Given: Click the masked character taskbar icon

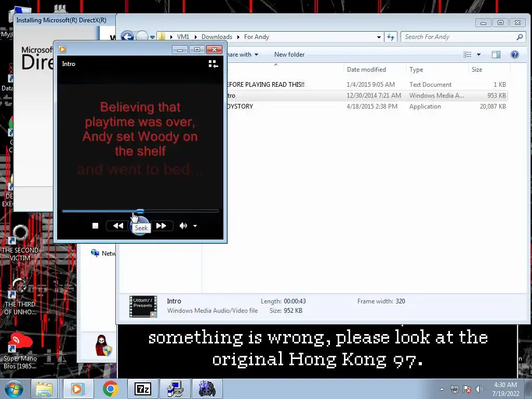Looking at the screenshot, I should point(207,389).
